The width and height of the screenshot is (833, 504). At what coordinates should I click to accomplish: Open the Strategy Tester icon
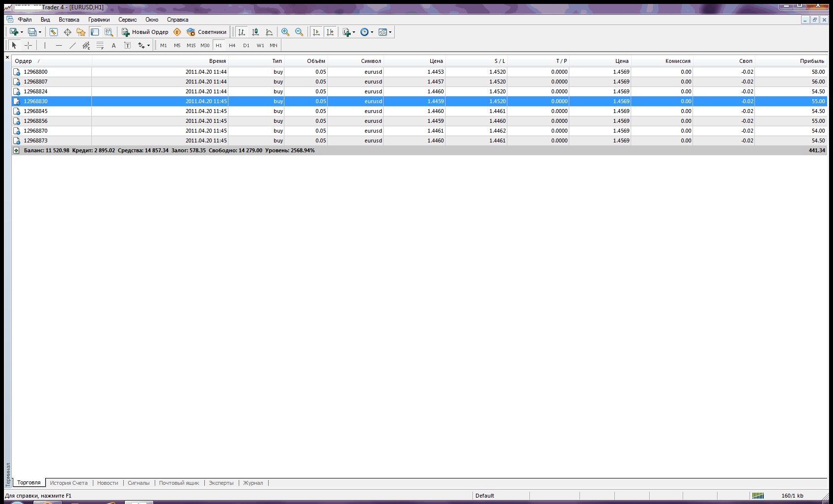click(109, 32)
